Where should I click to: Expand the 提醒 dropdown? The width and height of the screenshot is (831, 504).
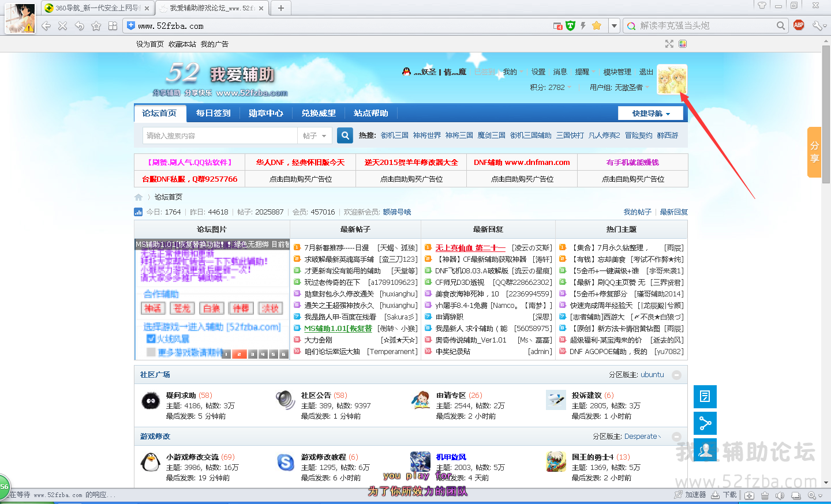(x=585, y=72)
